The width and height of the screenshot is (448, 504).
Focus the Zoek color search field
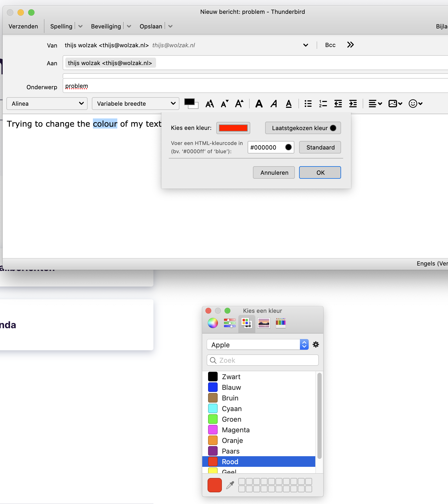click(263, 360)
